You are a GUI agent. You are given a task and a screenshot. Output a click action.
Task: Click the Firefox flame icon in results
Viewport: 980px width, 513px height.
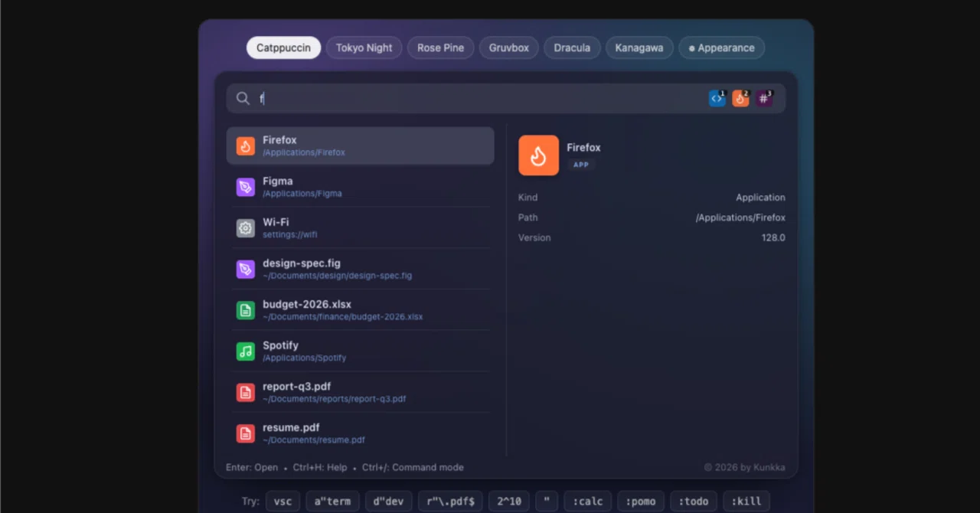coord(245,146)
